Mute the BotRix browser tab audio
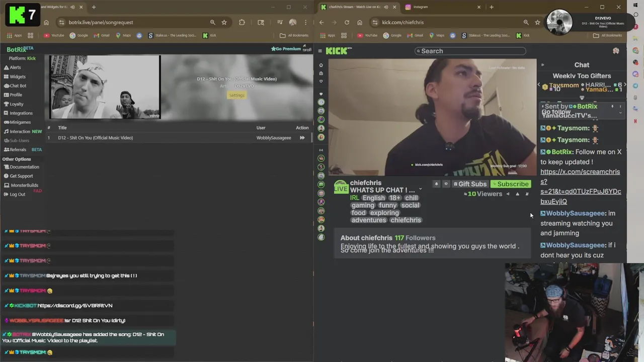Image resolution: width=644 pixels, height=362 pixels. [x=72, y=7]
